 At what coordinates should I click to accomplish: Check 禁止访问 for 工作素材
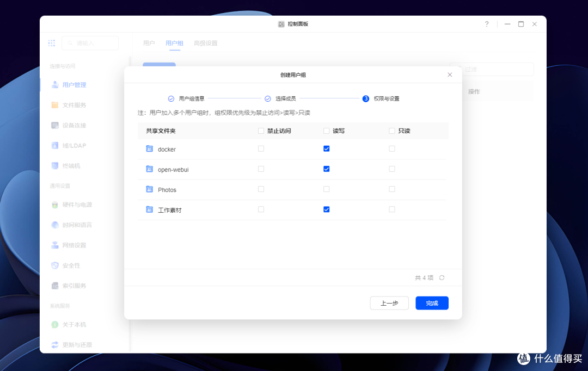pyautogui.click(x=261, y=209)
